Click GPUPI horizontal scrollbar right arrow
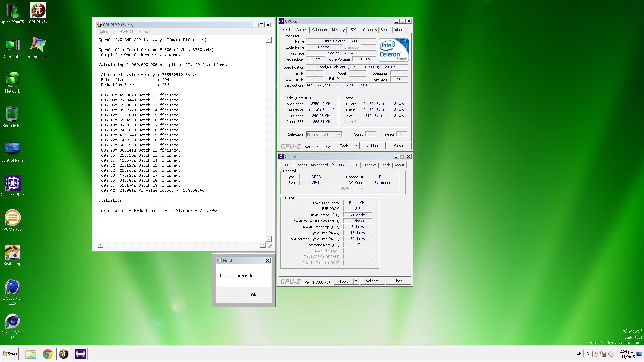 (263, 245)
